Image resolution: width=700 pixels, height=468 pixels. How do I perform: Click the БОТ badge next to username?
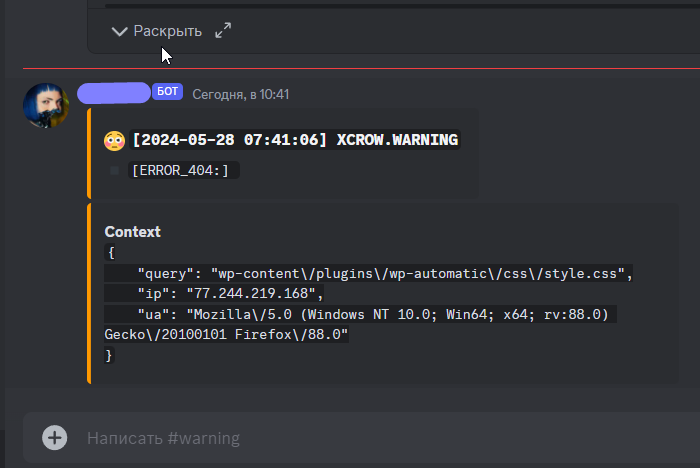pyautogui.click(x=168, y=93)
